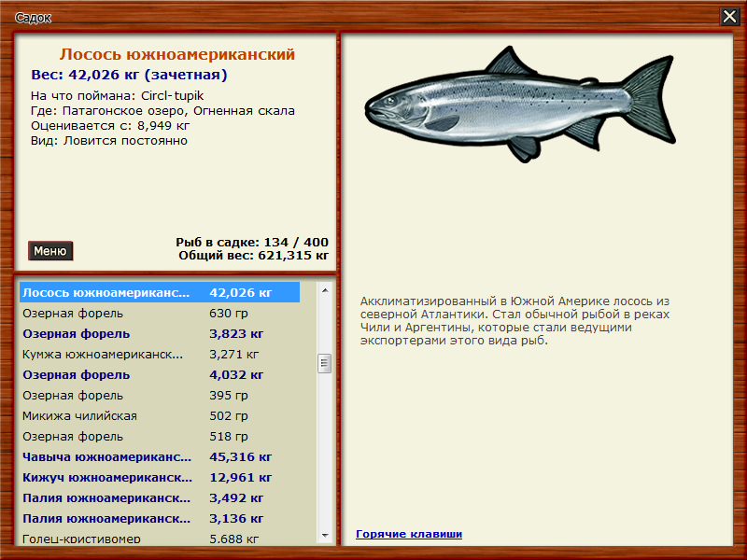The image size is (747, 560).
Task: Select the Лосось южноамериканс... 42,026 кг row
Action: (160, 292)
